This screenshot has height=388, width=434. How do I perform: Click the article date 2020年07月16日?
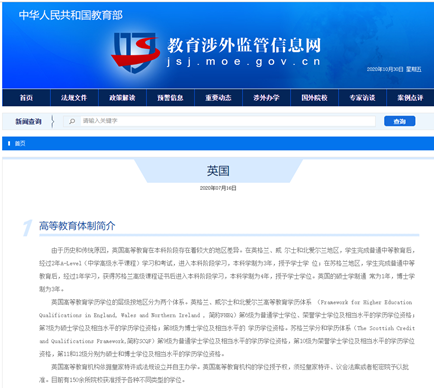coord(218,188)
